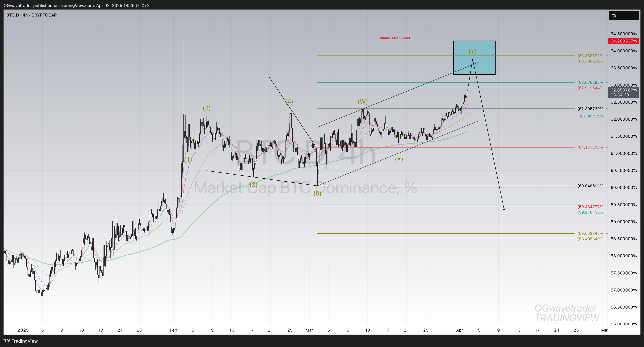The height and width of the screenshot is (347, 644).
Task: Click the Mar label on time axis
Action: [x=309, y=330]
